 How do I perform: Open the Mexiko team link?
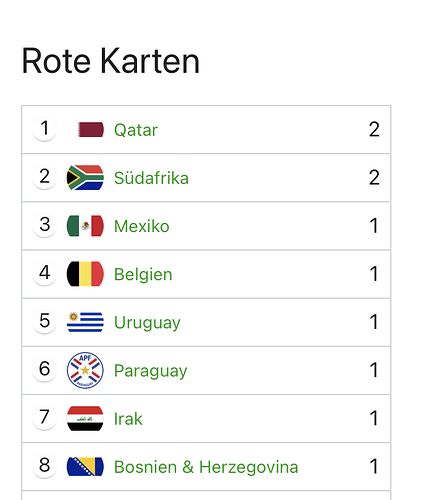[x=142, y=226]
